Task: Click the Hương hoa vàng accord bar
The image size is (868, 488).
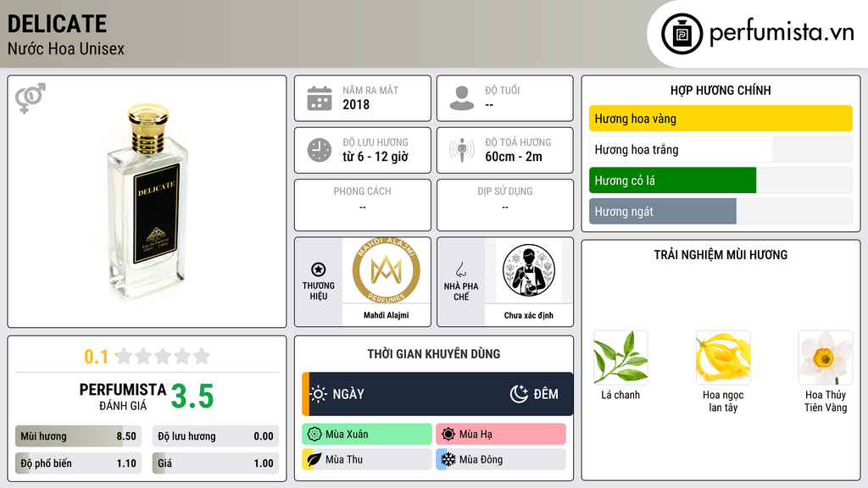Action: (x=721, y=119)
